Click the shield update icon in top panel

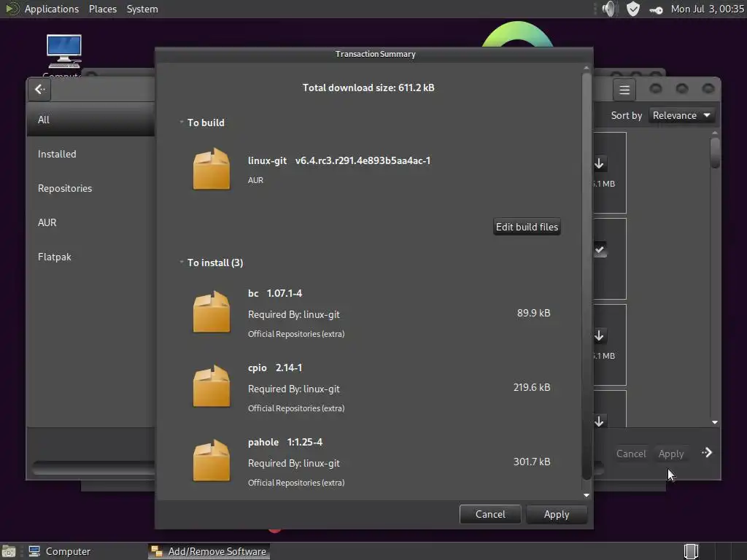click(x=632, y=9)
